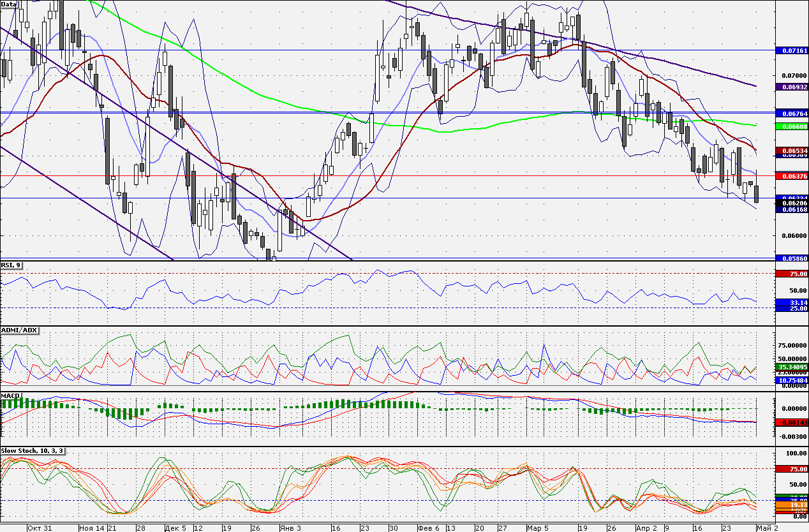Click the Янв 3 date label
This screenshot has height=532, width=809.
point(291,528)
